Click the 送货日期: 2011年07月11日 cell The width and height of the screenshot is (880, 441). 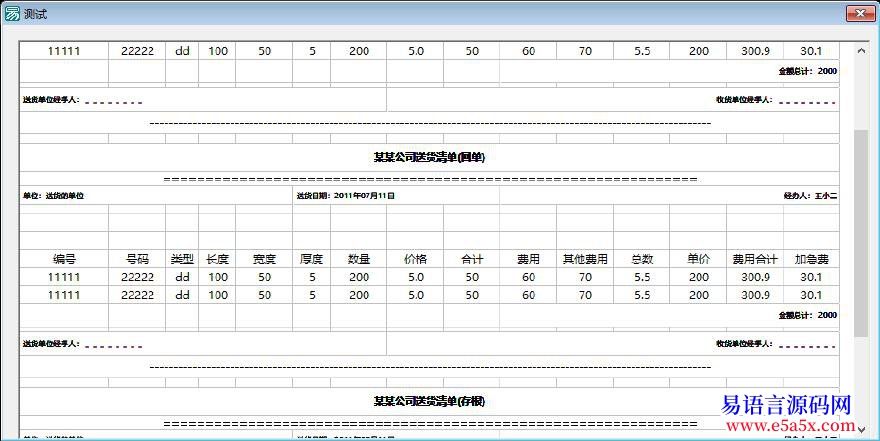click(396, 196)
